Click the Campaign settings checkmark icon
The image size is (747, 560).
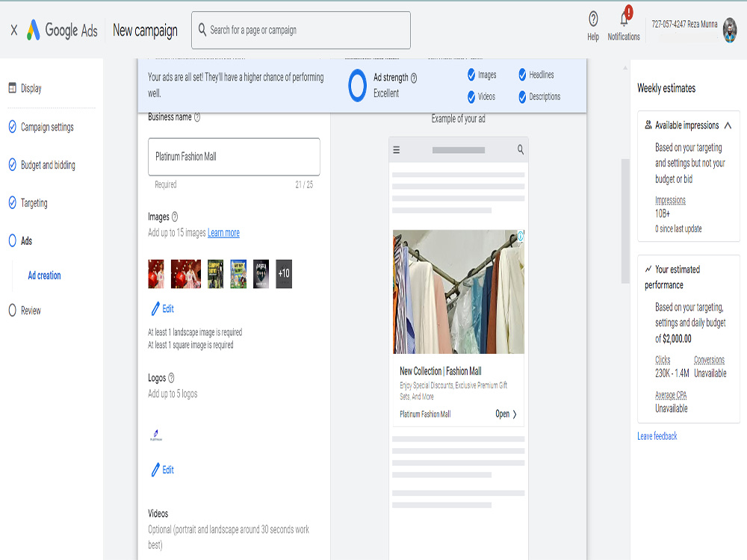click(13, 127)
